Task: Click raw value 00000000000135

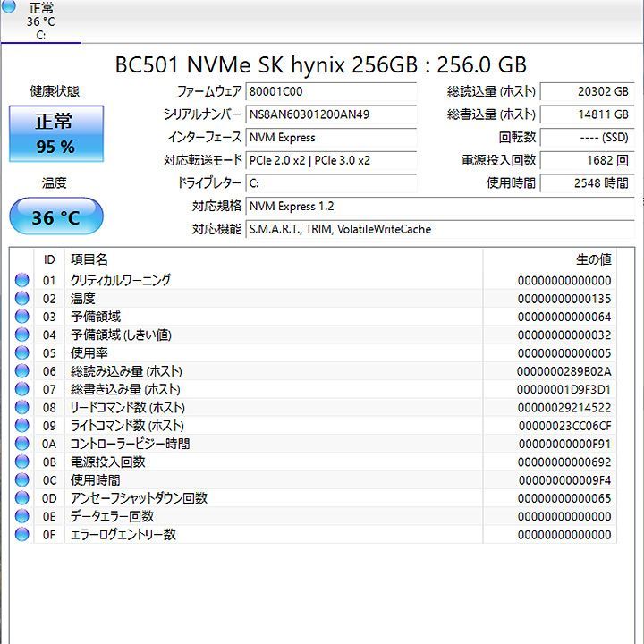Action: 564,299
